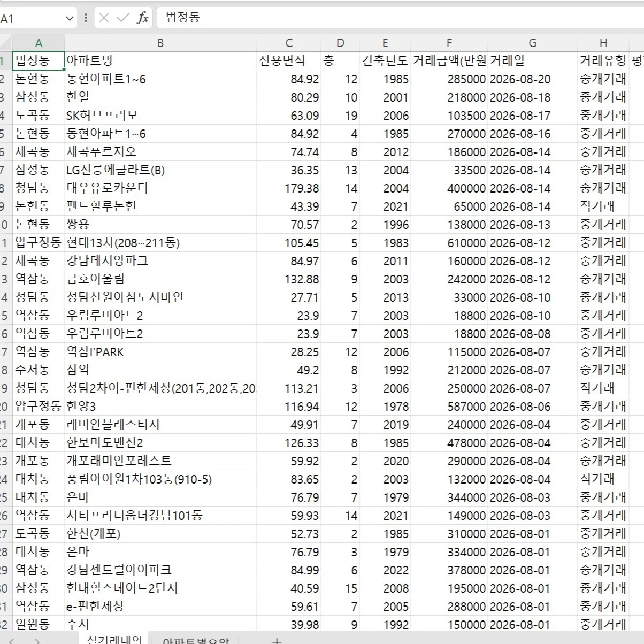Click the vertical dots name box handle

(86, 18)
